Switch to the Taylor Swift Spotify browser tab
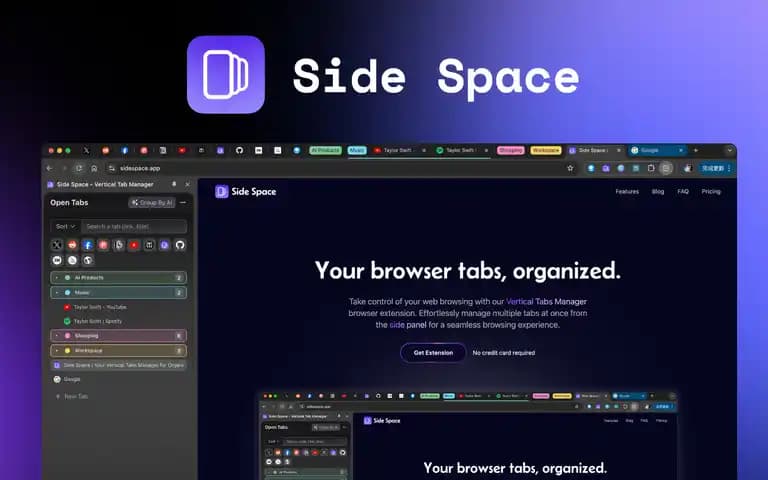This screenshot has width=768, height=480. coord(460,150)
